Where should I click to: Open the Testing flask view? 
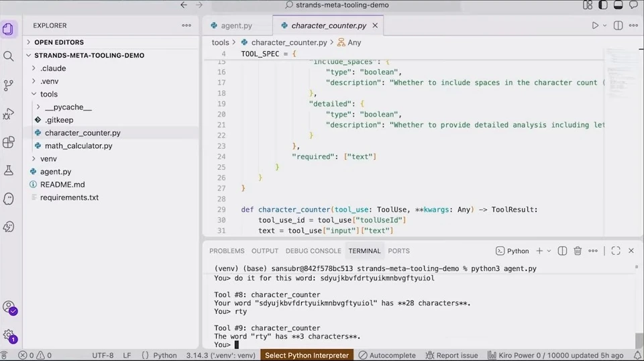pos(8,170)
